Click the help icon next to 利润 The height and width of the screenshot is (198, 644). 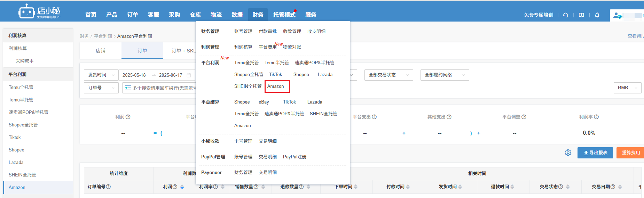click(x=128, y=117)
